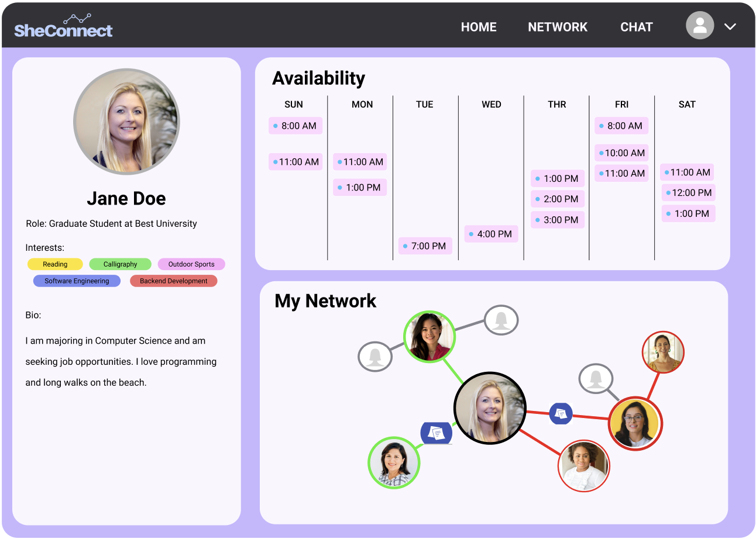Select the Software Engineering interest tag
The height and width of the screenshot is (539, 756).
(x=77, y=281)
